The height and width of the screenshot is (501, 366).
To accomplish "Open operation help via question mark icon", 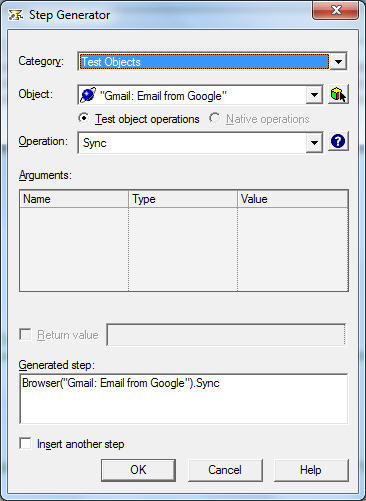I will click(338, 142).
